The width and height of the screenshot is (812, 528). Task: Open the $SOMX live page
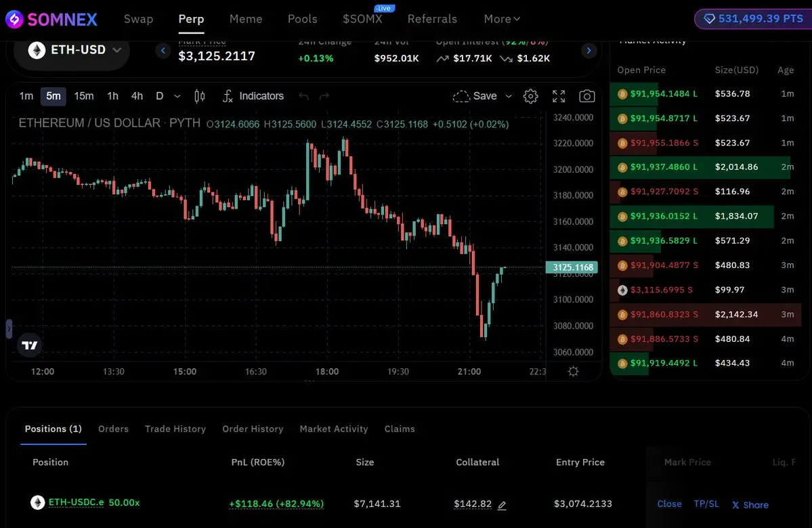pyautogui.click(x=362, y=19)
